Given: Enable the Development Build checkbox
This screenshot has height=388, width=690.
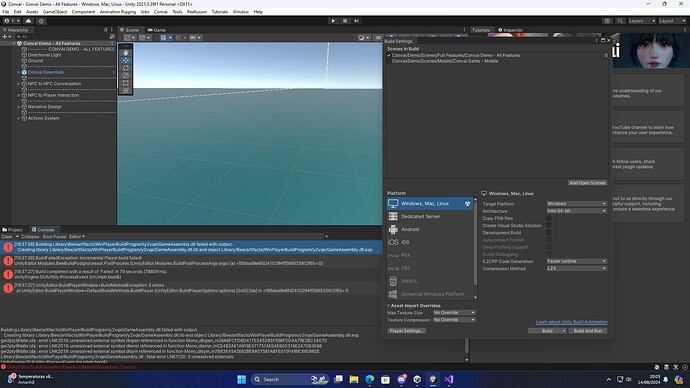Looking at the screenshot, I should click(x=549, y=233).
